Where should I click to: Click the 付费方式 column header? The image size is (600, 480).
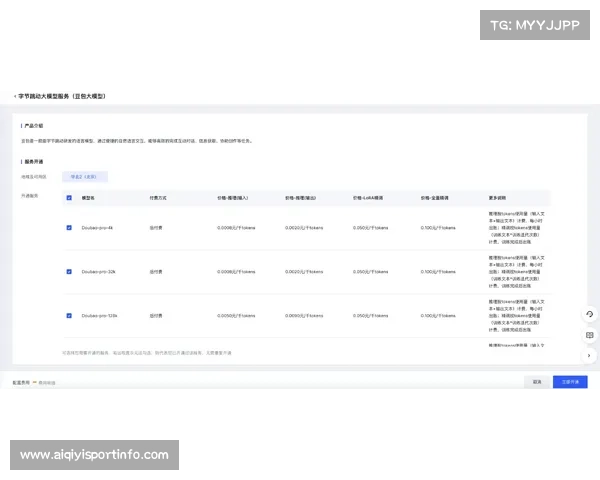click(157, 198)
